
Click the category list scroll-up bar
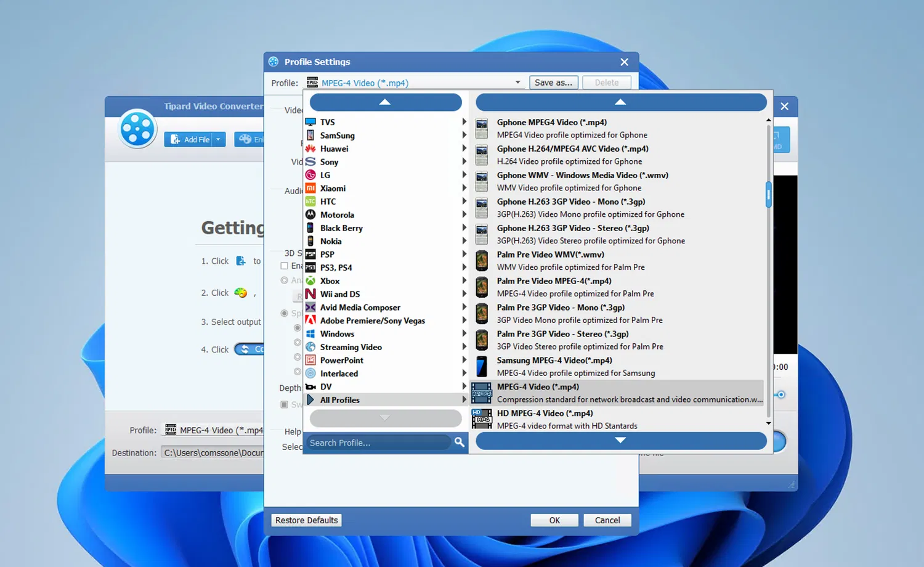386,102
